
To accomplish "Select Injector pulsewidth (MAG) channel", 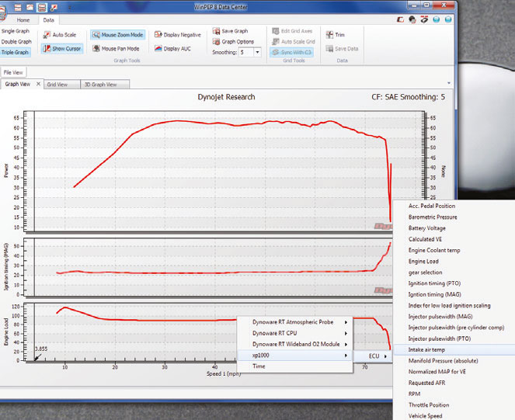I will (440, 317).
